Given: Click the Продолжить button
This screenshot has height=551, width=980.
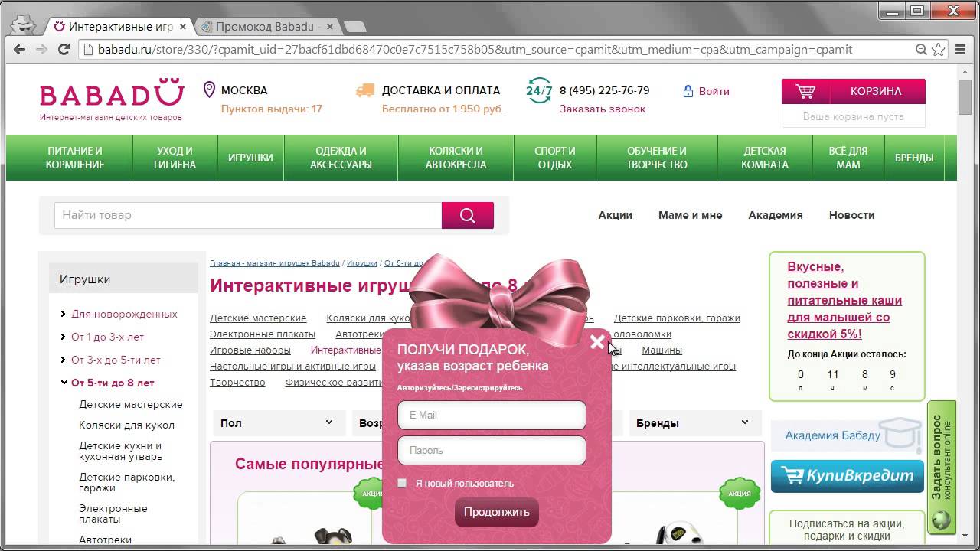Looking at the screenshot, I should (x=497, y=512).
